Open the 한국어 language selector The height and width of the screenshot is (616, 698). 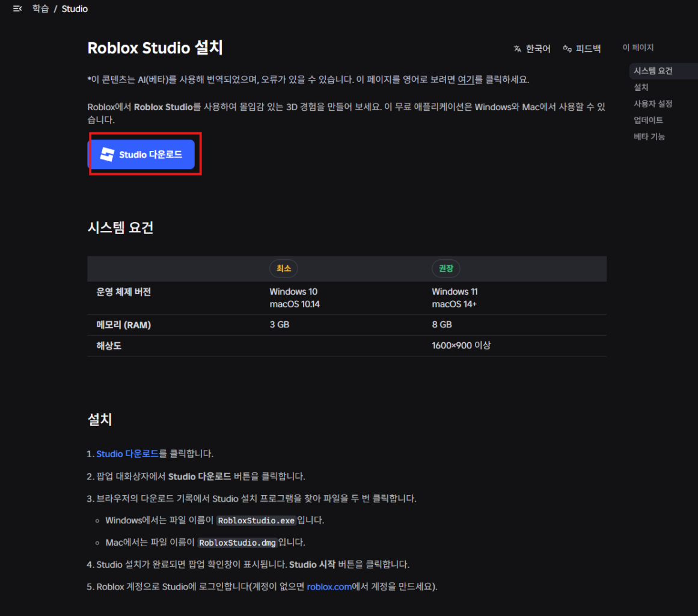click(x=537, y=49)
